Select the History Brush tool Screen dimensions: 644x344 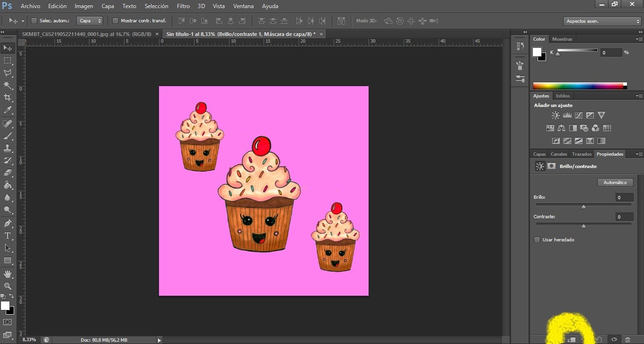point(8,160)
